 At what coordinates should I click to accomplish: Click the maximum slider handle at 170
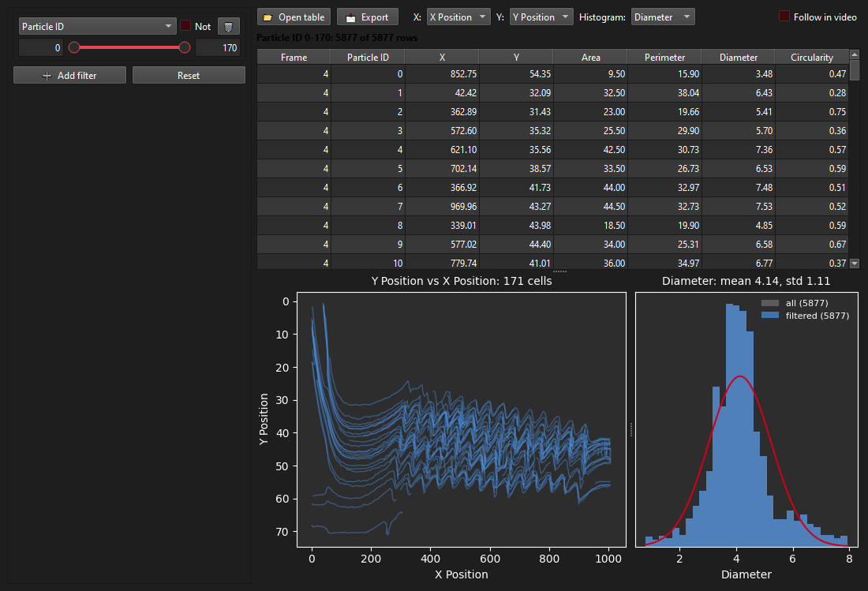tap(185, 47)
